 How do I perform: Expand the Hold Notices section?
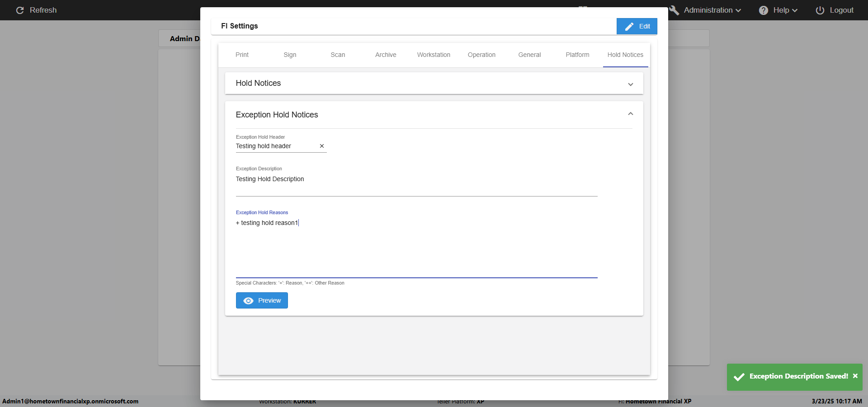click(631, 84)
